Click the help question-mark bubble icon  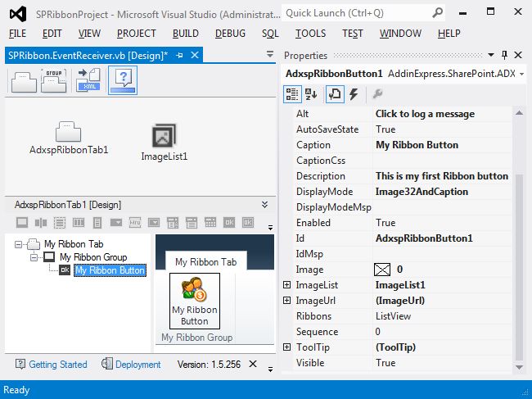pos(123,80)
